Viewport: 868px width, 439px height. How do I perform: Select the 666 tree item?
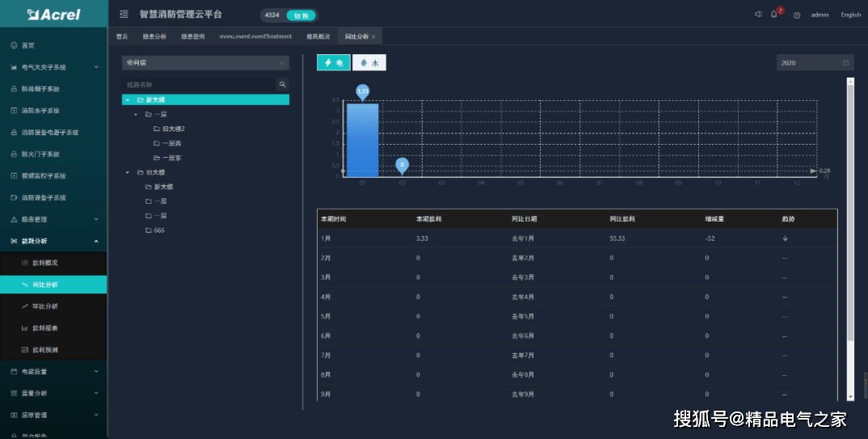159,230
